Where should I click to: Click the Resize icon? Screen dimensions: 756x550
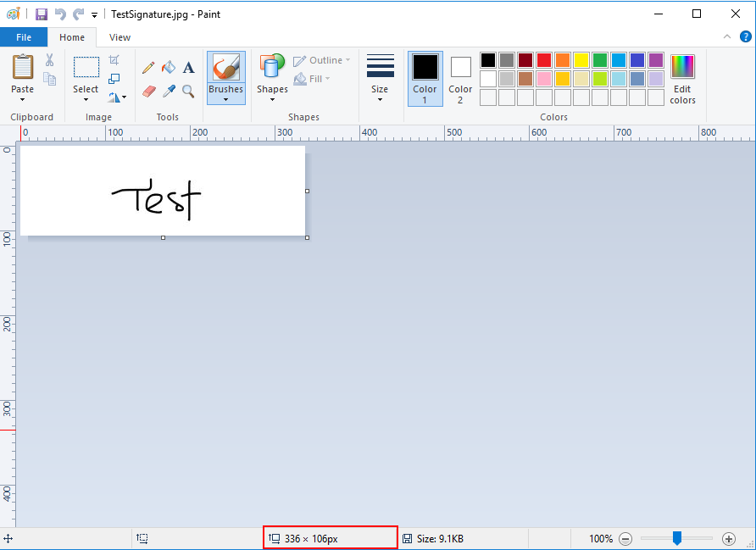point(114,79)
